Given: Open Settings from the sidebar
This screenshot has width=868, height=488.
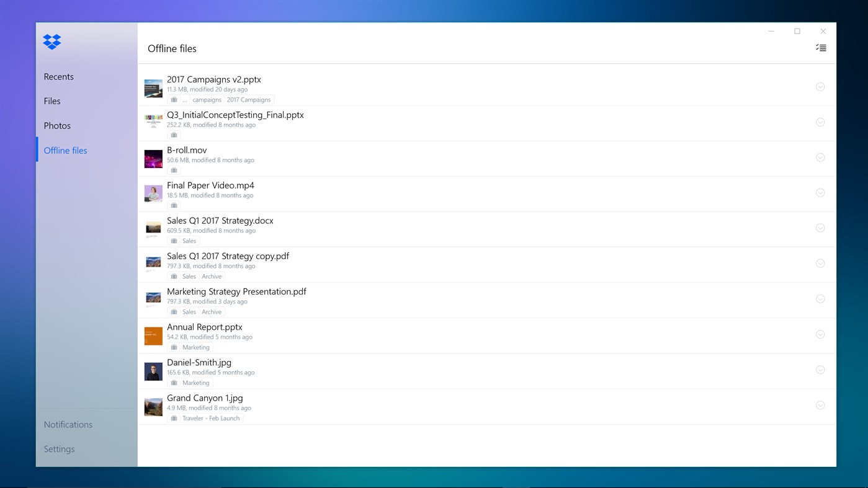Looking at the screenshot, I should 59,448.
